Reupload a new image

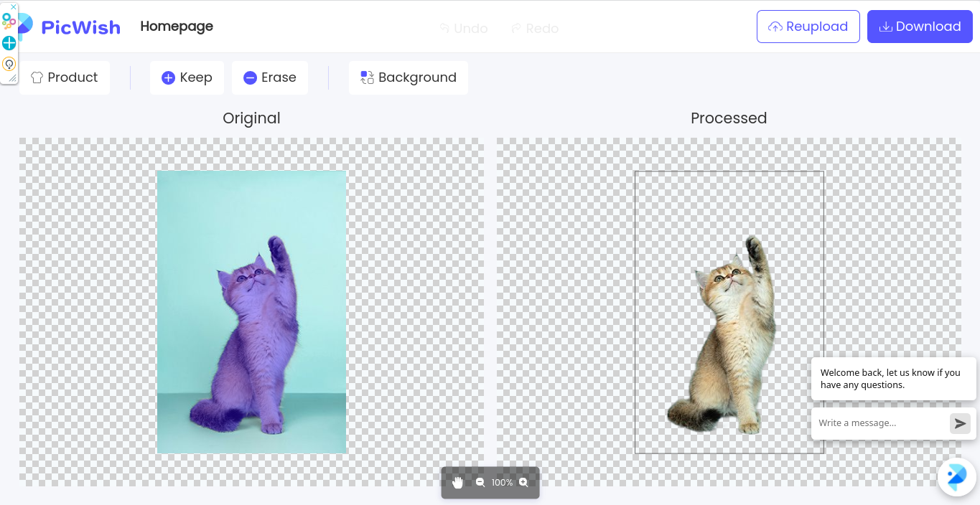tap(808, 27)
